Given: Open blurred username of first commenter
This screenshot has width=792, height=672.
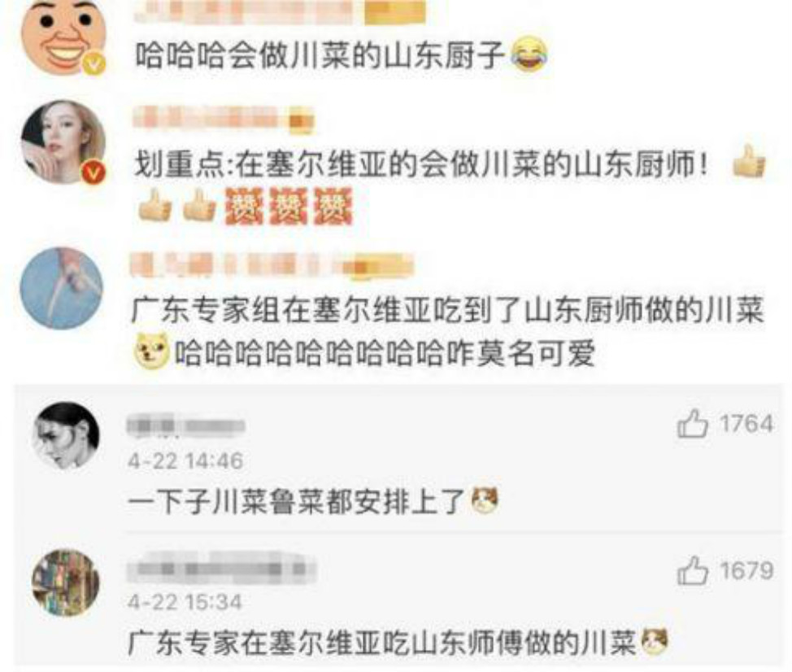Looking at the screenshot, I should (280, 12).
